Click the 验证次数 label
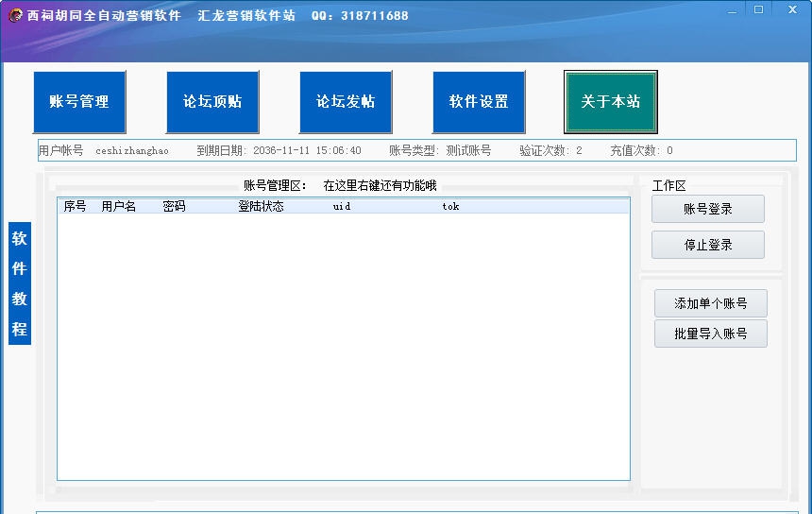 pyautogui.click(x=544, y=151)
